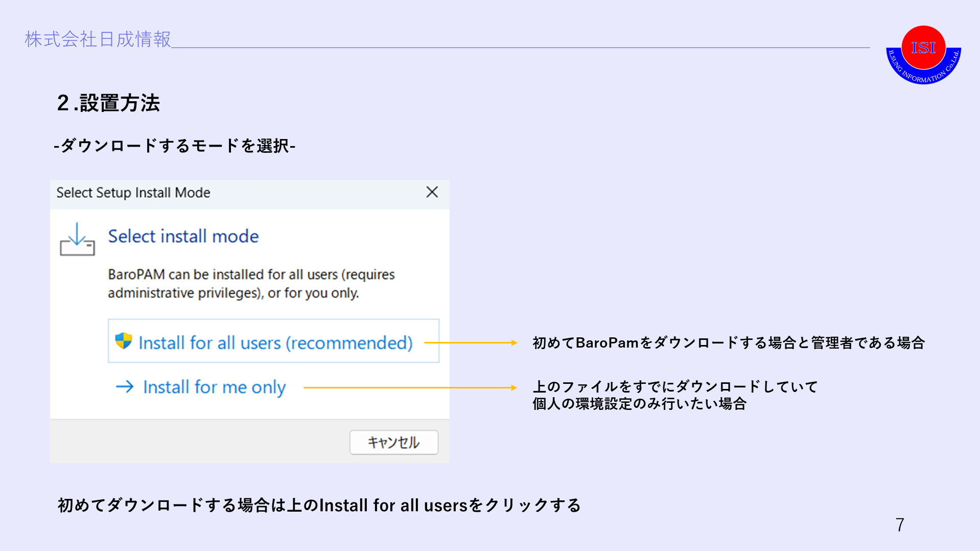Image resolution: width=980 pixels, height=551 pixels.
Task: Click the 2.設置方法 heading
Action: click(x=108, y=103)
